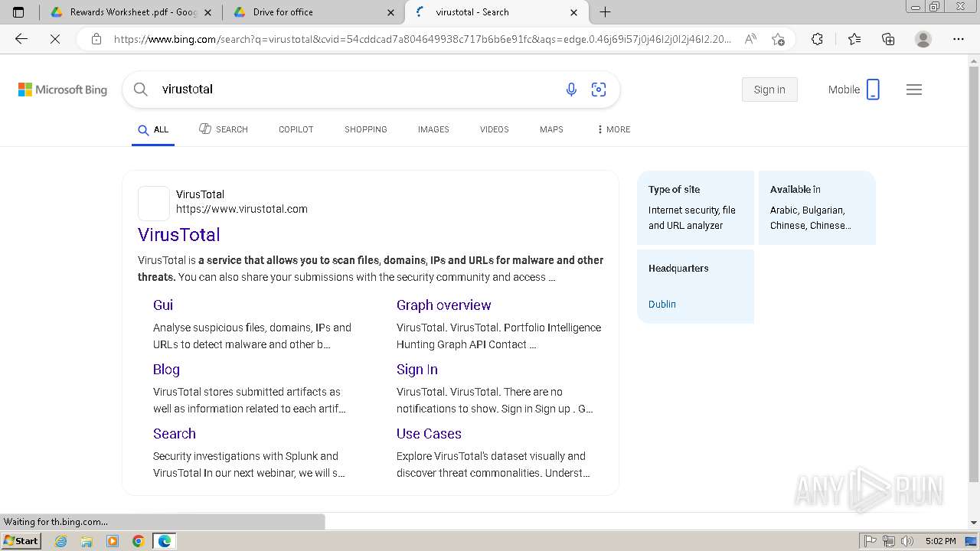Click the Available in languages card
The image size is (980, 551).
[x=817, y=207]
